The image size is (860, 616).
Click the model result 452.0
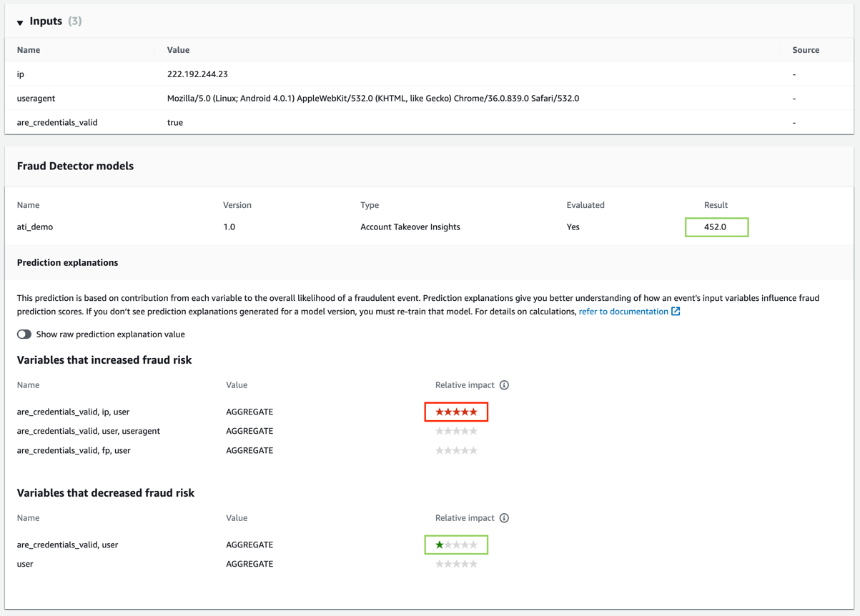716,227
